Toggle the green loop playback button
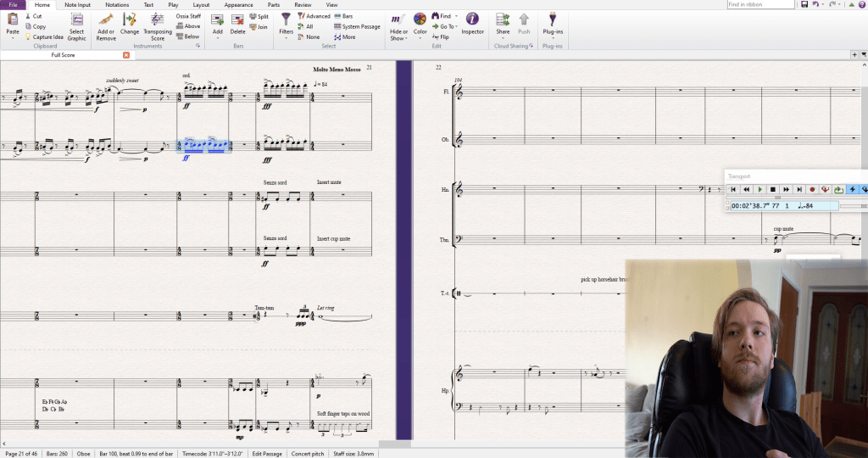 pos(839,189)
